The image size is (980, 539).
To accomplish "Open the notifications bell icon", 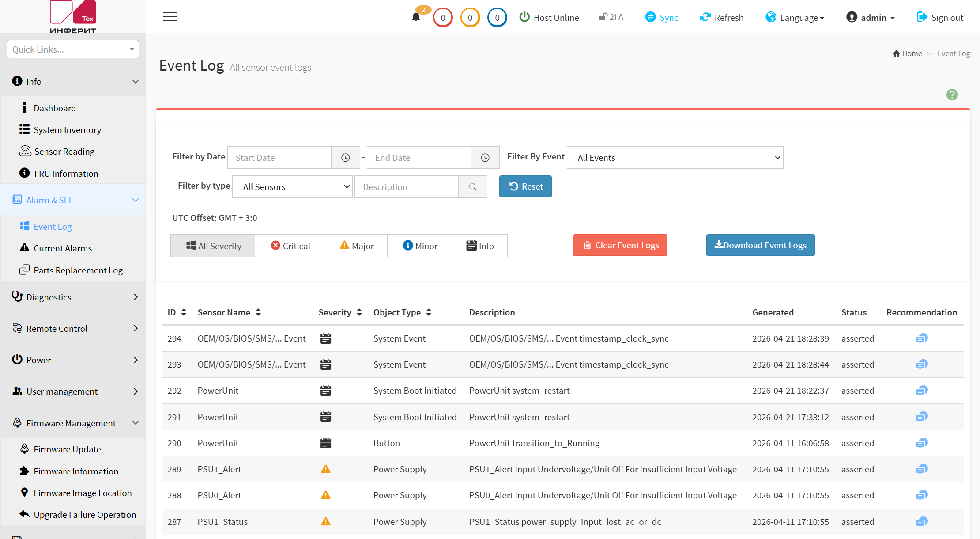I will (x=416, y=17).
